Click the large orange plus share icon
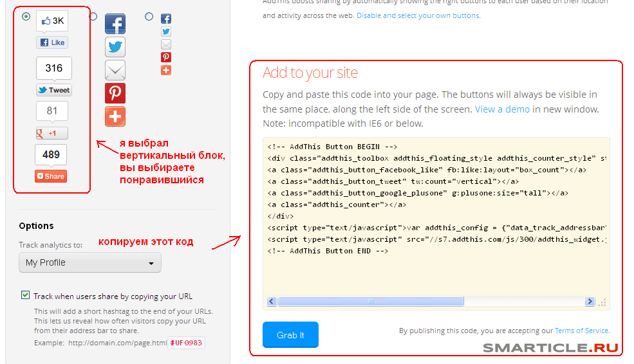This screenshot has height=364, width=634. [115, 116]
